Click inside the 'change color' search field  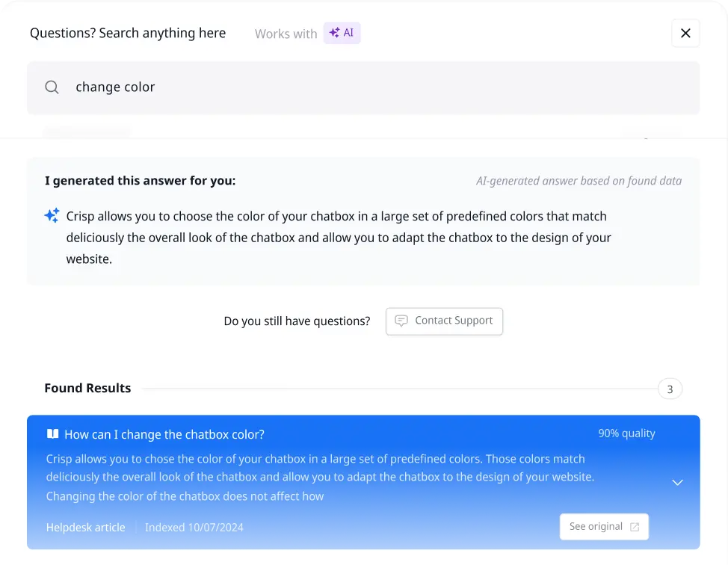point(224,87)
